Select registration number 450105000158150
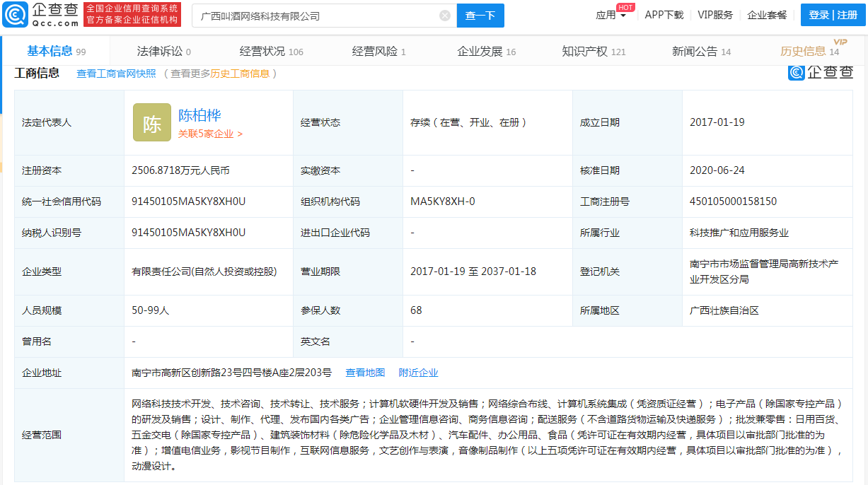 pos(734,201)
